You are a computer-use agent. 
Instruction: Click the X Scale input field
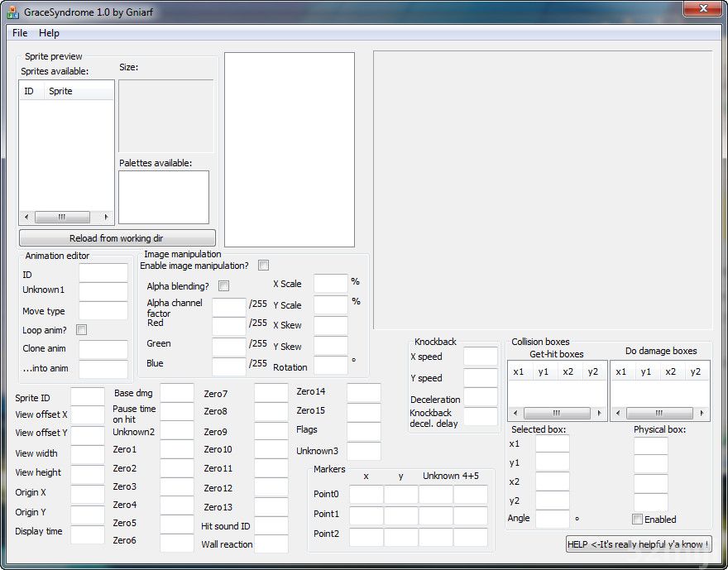[330, 284]
